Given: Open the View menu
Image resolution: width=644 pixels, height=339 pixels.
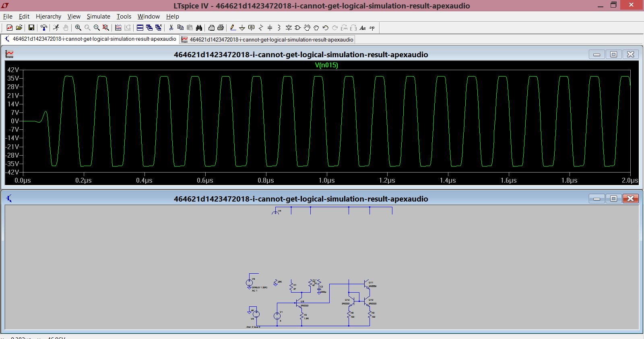Looking at the screenshot, I should coord(74,17).
